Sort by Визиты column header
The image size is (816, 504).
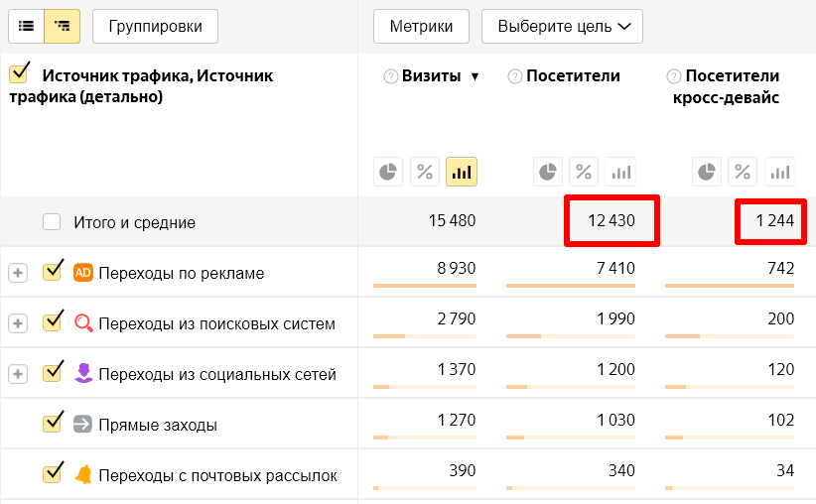pos(433,76)
